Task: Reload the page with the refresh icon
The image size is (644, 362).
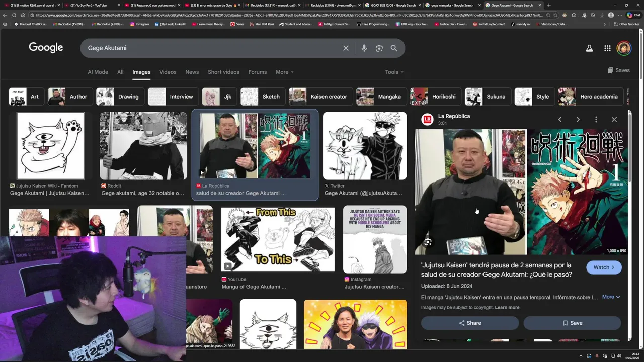Action: coord(14,15)
